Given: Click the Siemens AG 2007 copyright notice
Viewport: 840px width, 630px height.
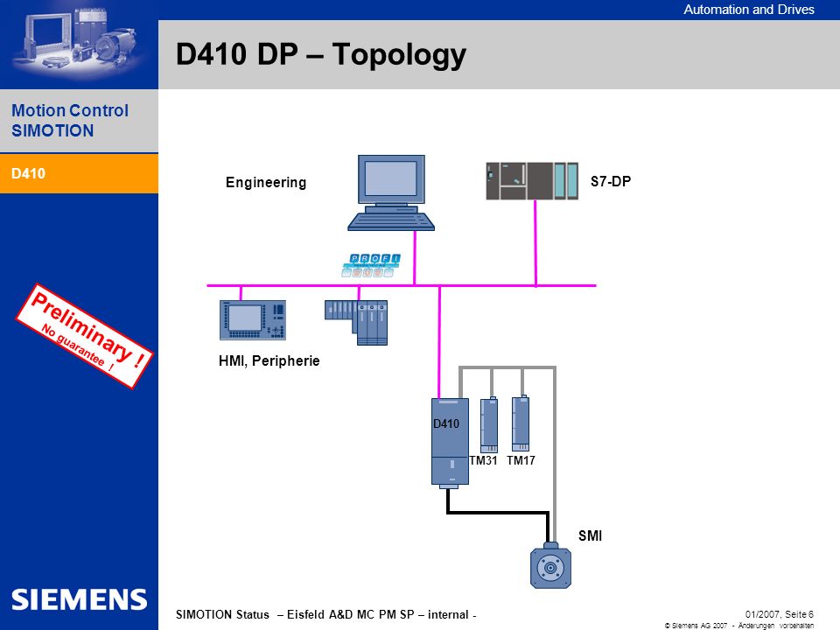Looking at the screenshot, I should (739, 626).
